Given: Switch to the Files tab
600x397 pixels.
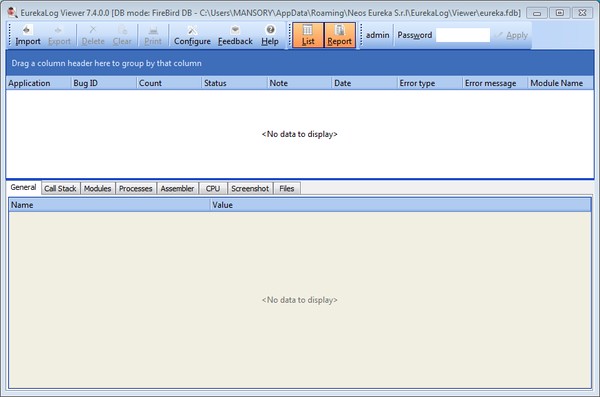Looking at the screenshot, I should click(x=287, y=189).
